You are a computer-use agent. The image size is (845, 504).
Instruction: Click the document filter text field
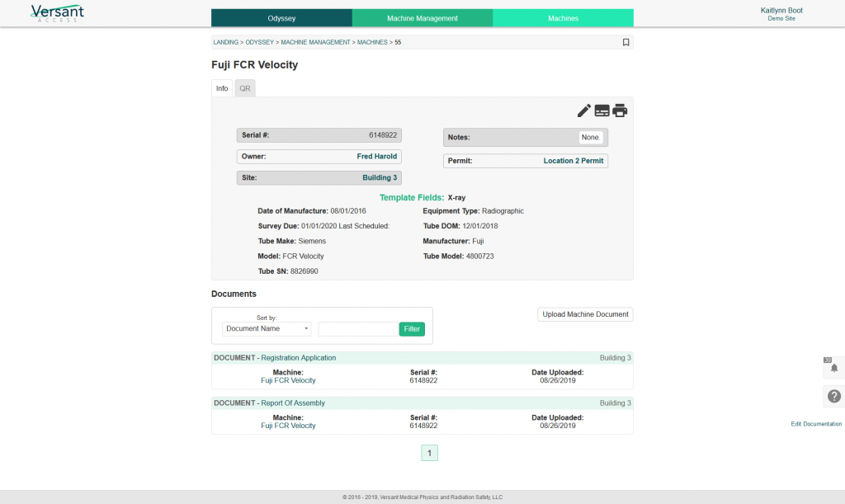tap(358, 329)
